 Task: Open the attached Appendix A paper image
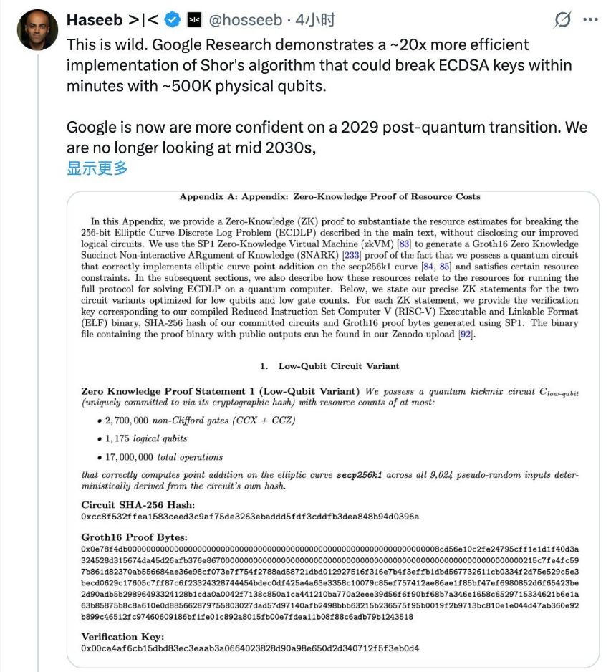coord(332,430)
